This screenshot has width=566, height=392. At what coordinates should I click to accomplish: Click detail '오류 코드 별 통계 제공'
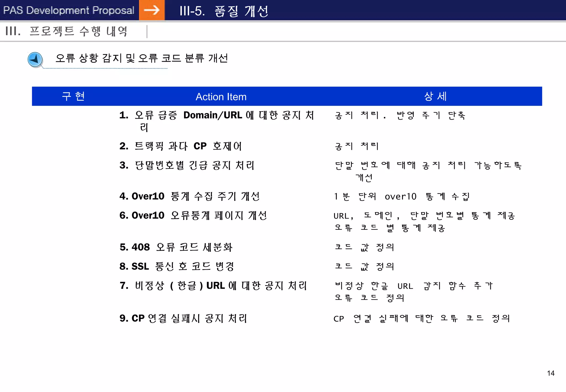coord(390,228)
